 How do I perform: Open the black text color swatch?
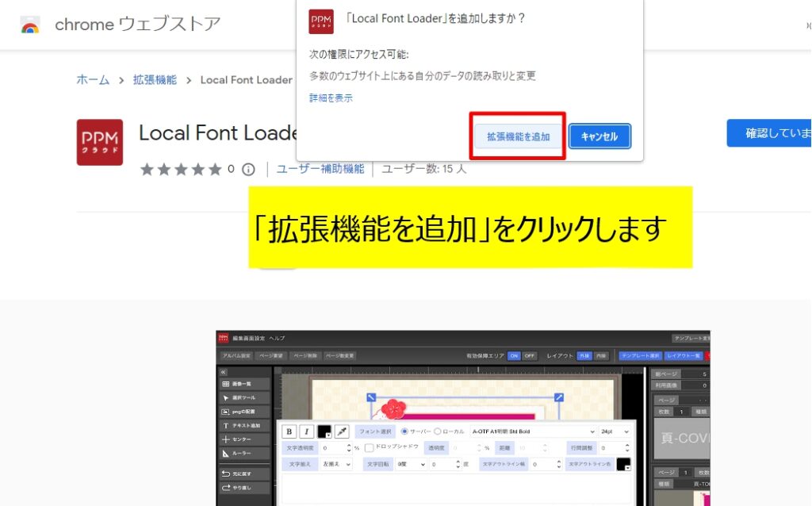pyautogui.click(x=324, y=431)
